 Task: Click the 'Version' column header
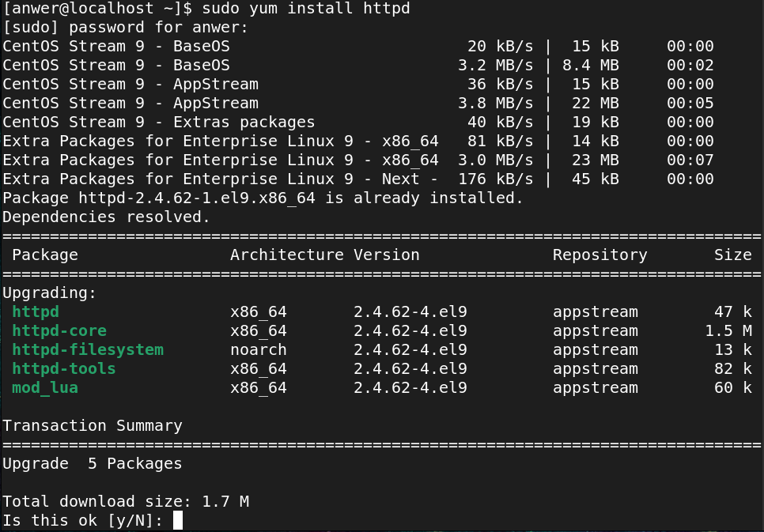387,255
